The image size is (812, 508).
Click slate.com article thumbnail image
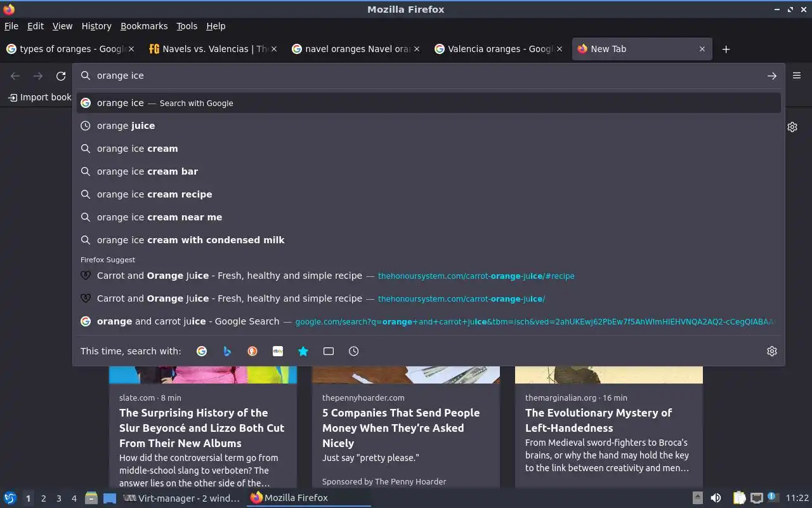click(203, 375)
